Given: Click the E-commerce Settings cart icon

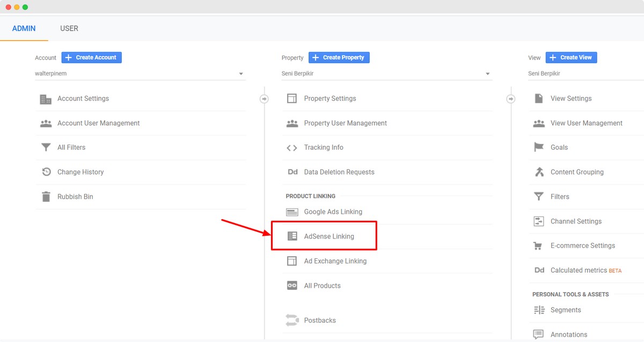Looking at the screenshot, I should click(538, 246).
